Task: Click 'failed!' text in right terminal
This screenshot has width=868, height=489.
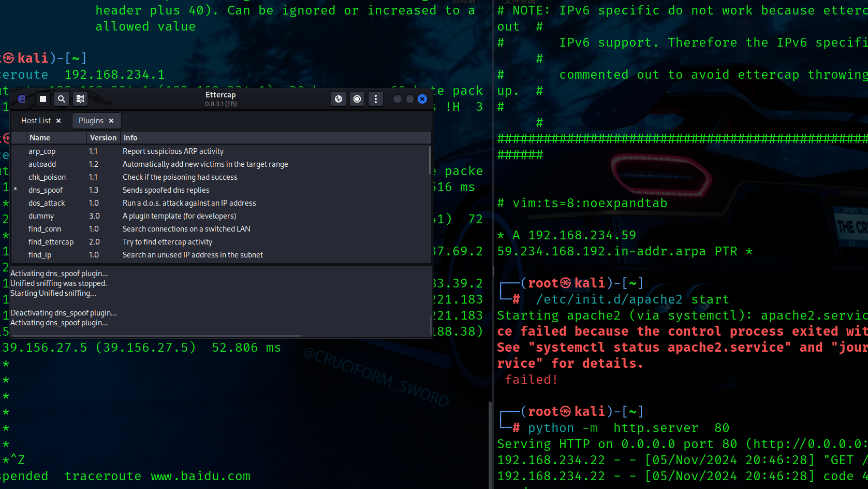Action: tap(532, 380)
